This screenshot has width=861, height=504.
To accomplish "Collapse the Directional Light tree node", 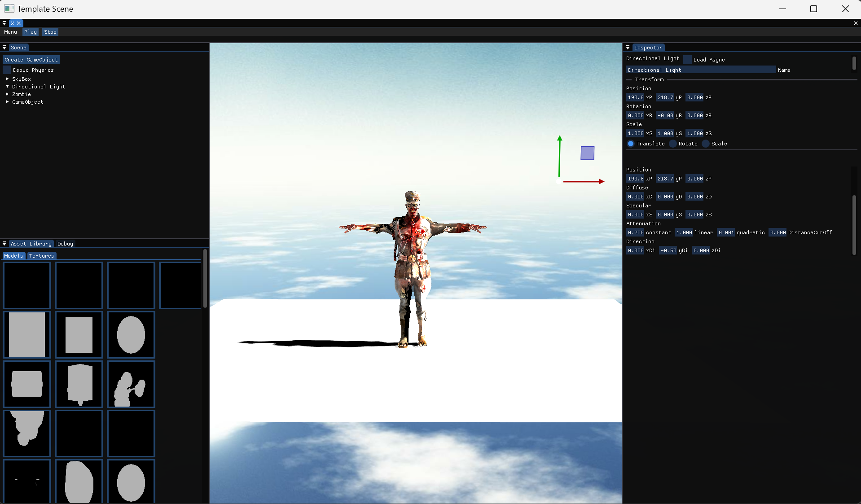I will pyautogui.click(x=7, y=87).
